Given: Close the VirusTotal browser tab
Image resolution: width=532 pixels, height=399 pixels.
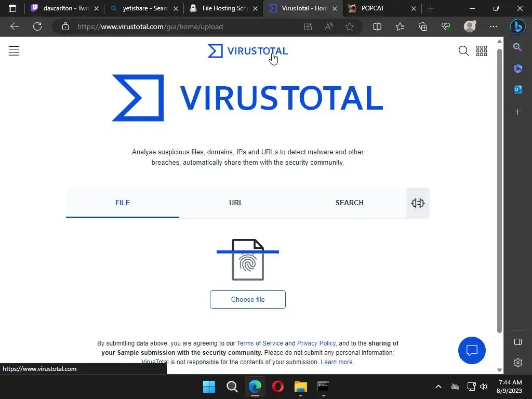Looking at the screenshot, I should pyautogui.click(x=335, y=9).
